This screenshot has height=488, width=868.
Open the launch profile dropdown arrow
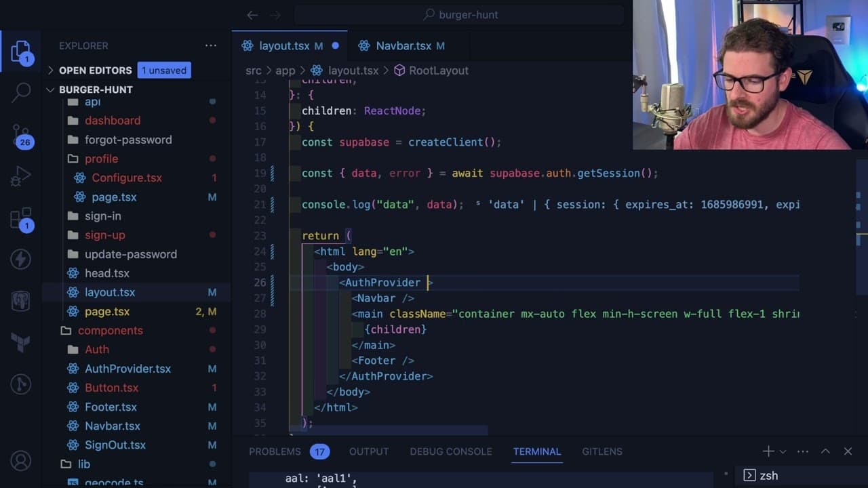pyautogui.click(x=783, y=451)
